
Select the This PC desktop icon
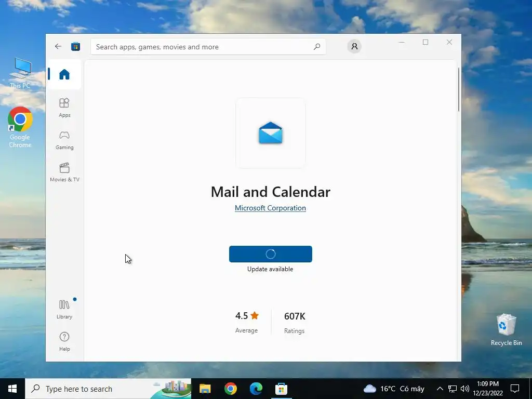click(x=20, y=73)
